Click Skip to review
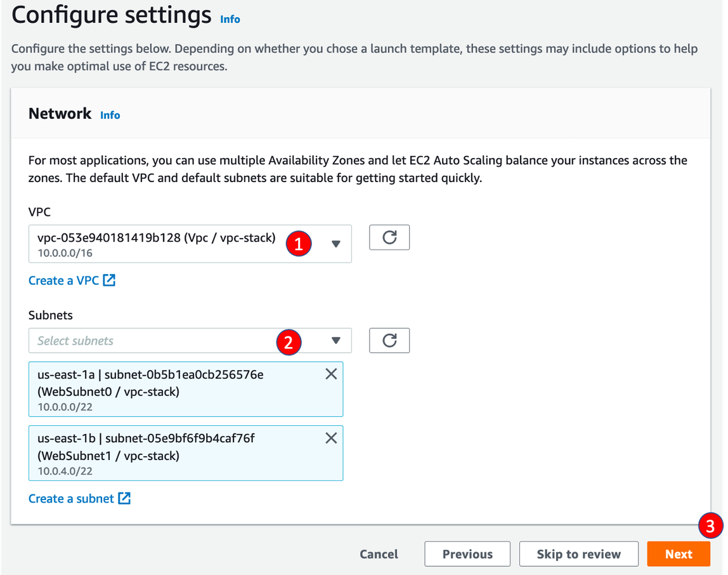The width and height of the screenshot is (728, 575). click(578, 554)
